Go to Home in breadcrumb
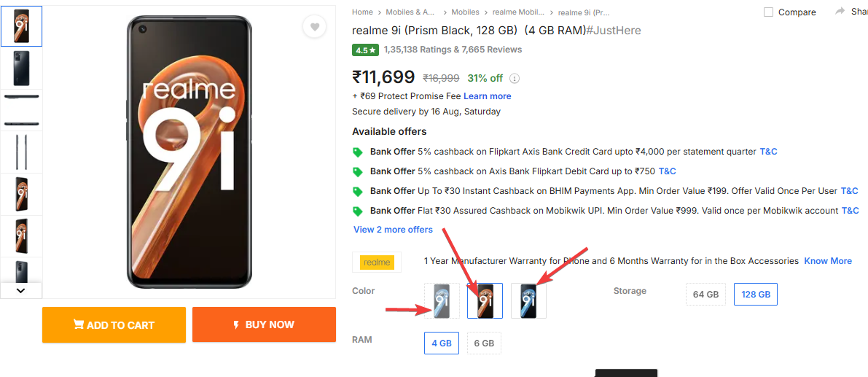This screenshot has width=868, height=377. point(362,12)
